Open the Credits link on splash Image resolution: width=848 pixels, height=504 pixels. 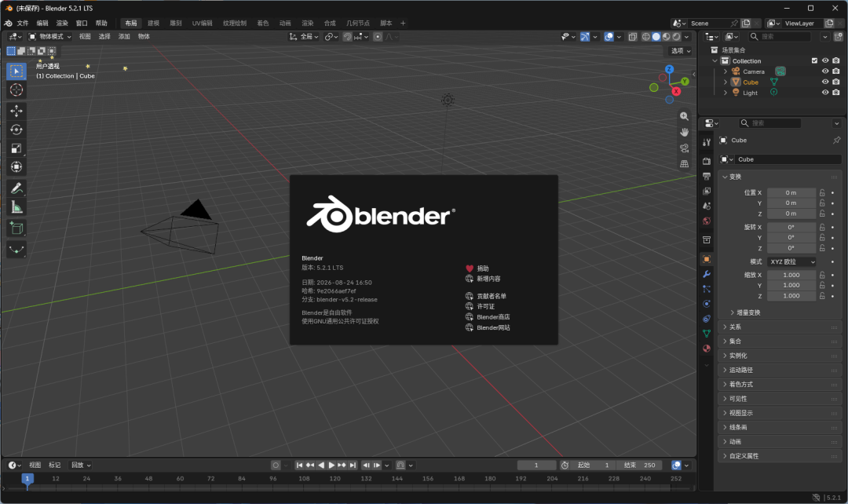[x=486, y=296]
